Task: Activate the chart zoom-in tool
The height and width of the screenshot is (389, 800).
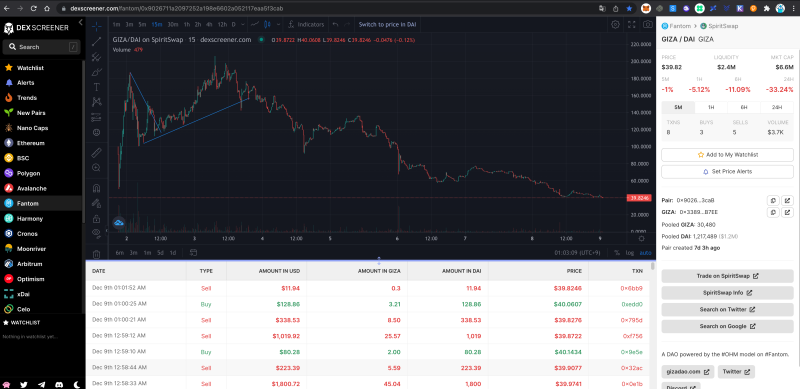Action: coord(96,167)
